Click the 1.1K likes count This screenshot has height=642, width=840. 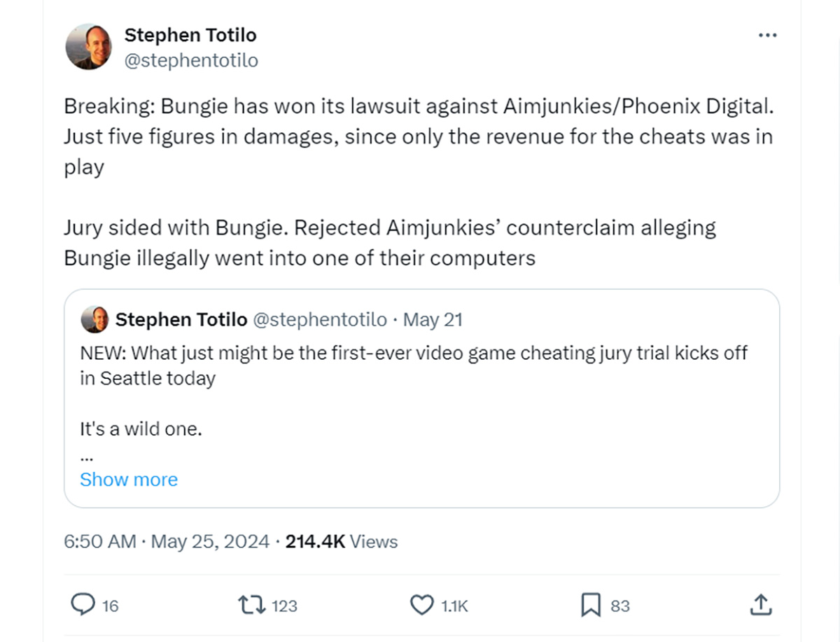(454, 606)
